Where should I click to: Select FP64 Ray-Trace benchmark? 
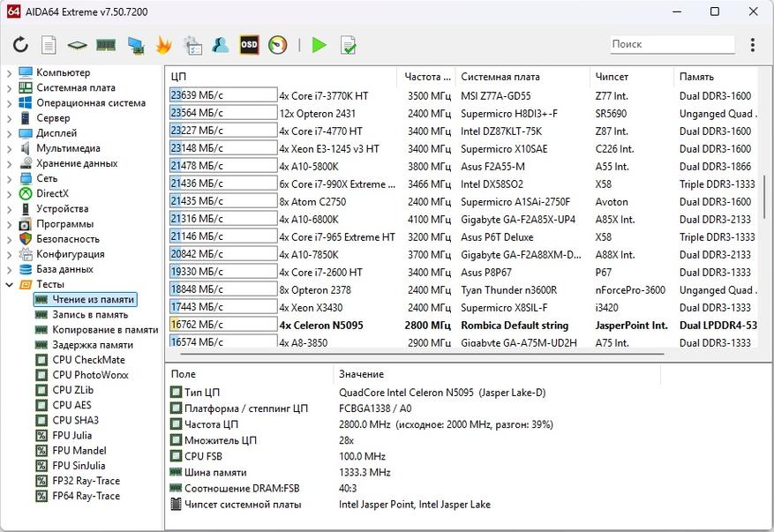(x=86, y=496)
